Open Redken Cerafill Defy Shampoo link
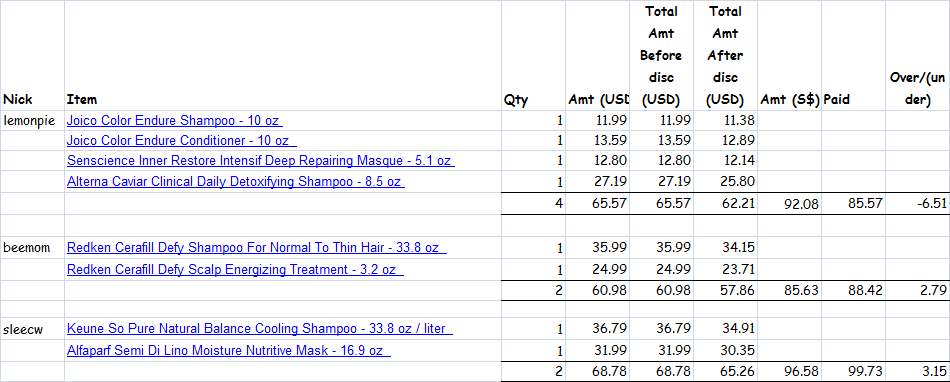Screen dimensions: 950x382 pos(257,248)
